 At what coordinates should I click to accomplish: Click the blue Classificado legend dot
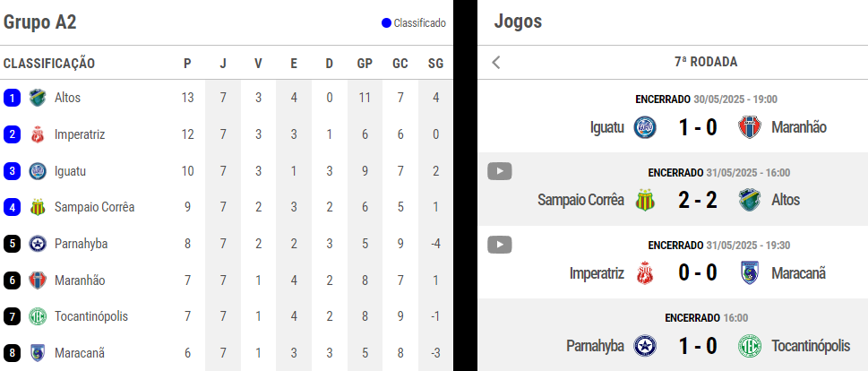click(386, 23)
